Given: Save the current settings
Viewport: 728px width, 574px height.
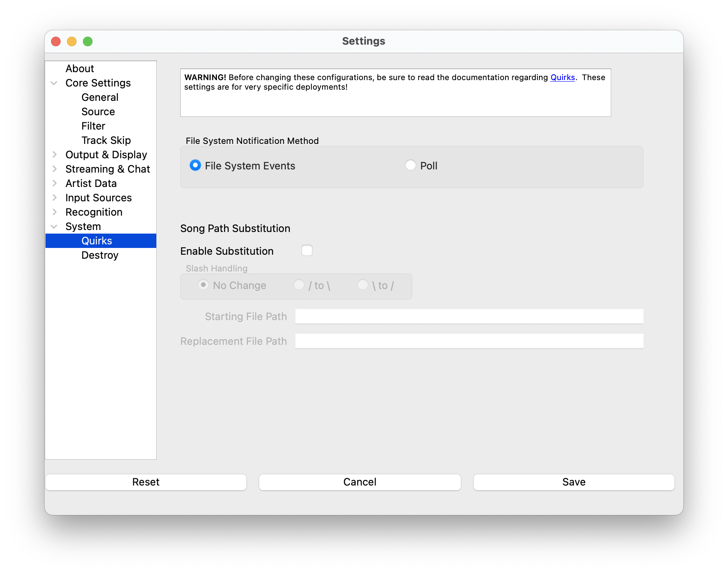Looking at the screenshot, I should point(573,482).
